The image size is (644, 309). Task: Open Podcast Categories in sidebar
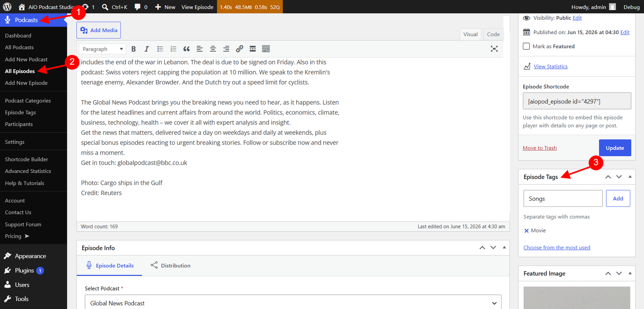[x=28, y=101]
